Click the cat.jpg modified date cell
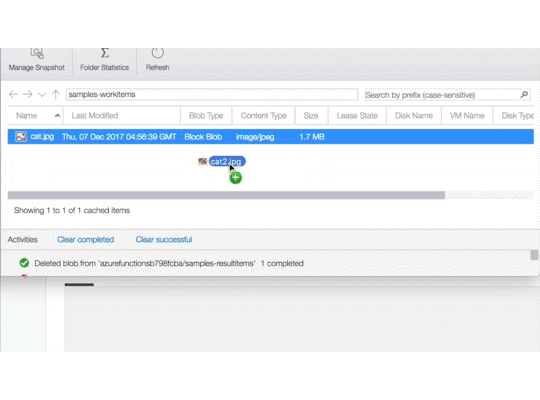Screen dimensions: 540x400 pyautogui.click(x=119, y=137)
